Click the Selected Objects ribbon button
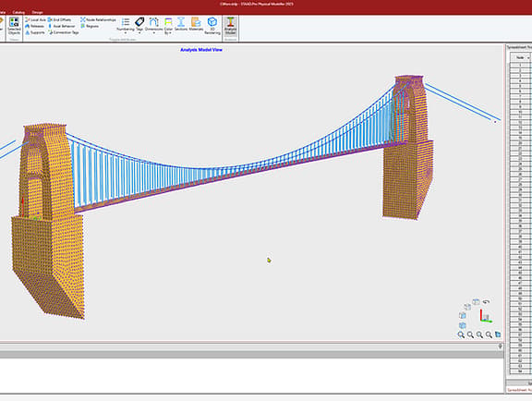The image size is (532, 401). tap(14, 26)
